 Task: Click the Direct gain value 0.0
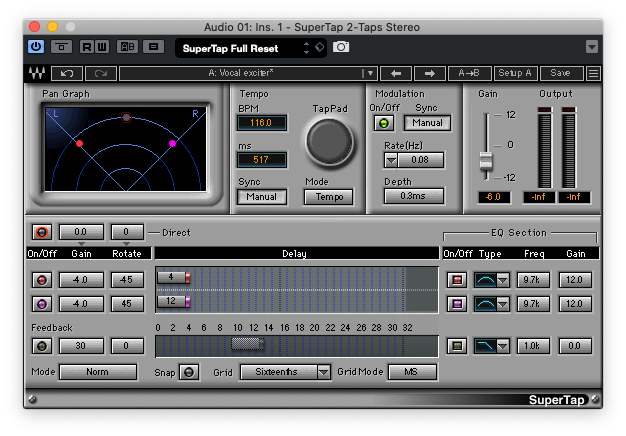tap(81, 232)
